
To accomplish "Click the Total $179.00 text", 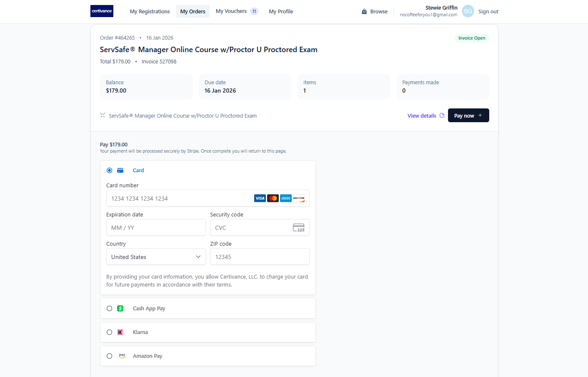I will (115, 61).
